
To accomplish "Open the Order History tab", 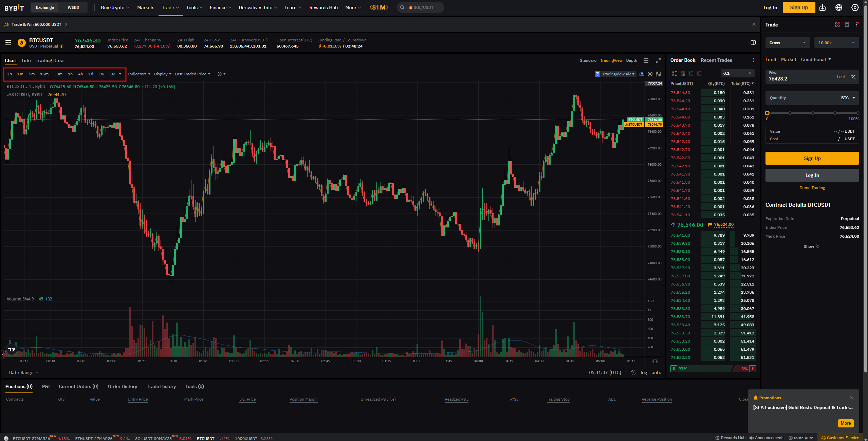I will point(122,386).
